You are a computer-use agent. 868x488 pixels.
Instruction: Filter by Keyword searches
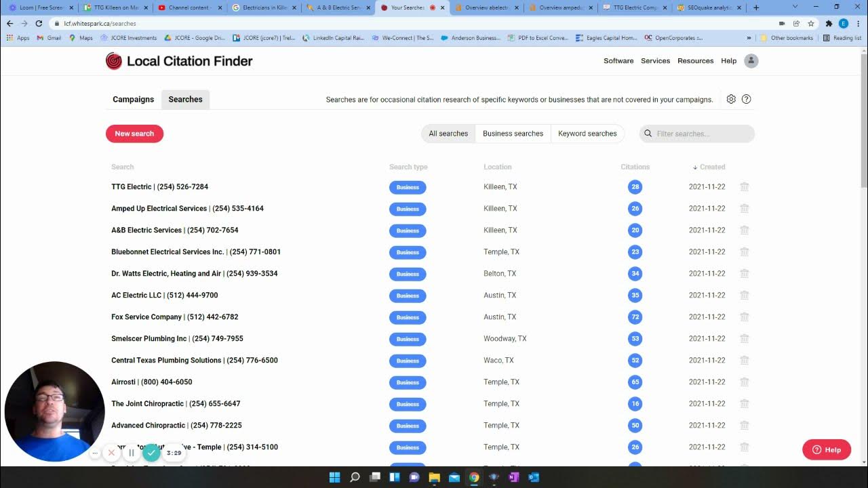pyautogui.click(x=587, y=134)
